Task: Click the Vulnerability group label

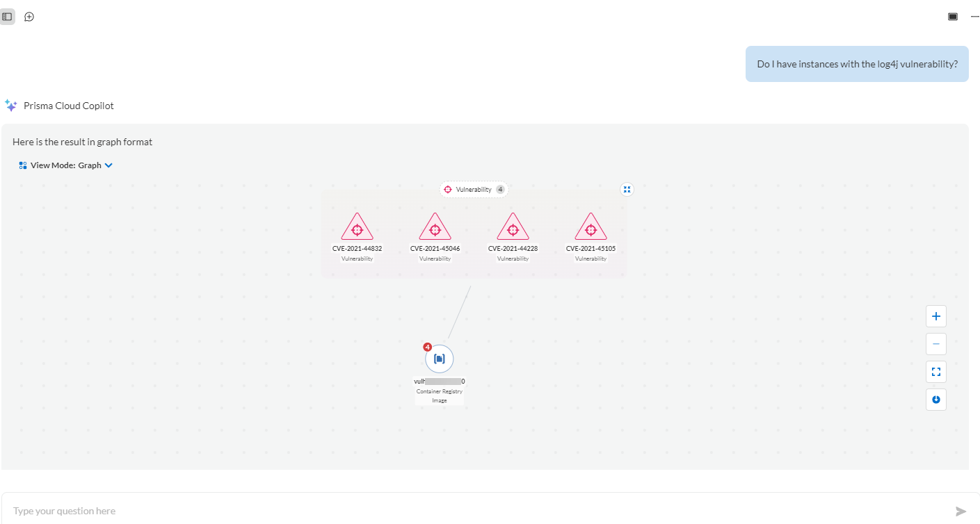Action: [474, 190]
